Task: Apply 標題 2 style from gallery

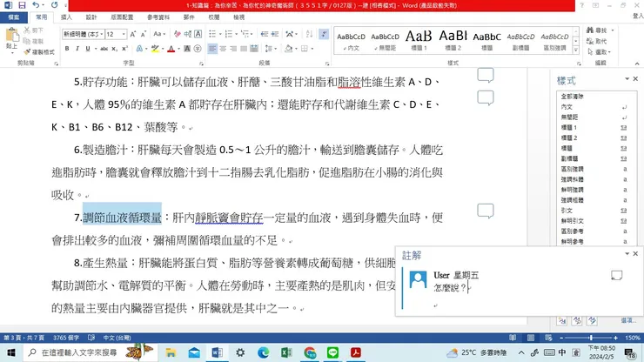Action: [453, 40]
